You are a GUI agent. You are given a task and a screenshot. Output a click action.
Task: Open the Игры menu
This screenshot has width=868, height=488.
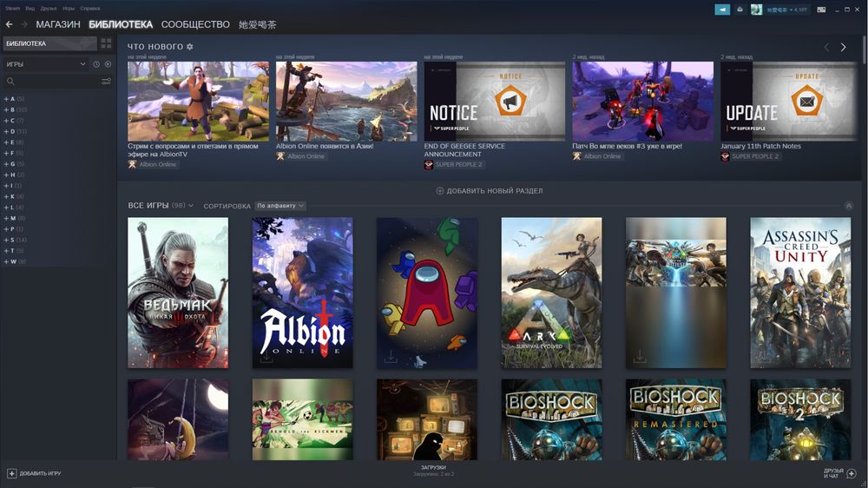click(69, 9)
